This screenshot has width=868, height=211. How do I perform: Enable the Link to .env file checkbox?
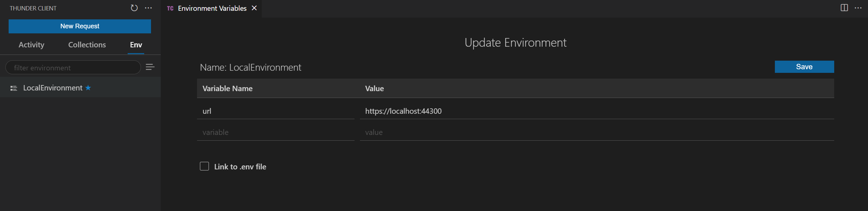point(204,166)
